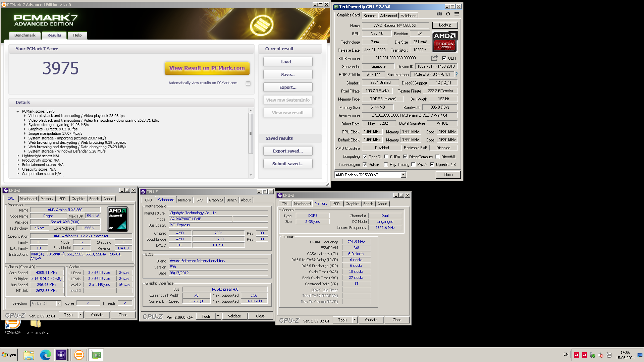Expand the Computation score node
Viewport: 644px width, 362px height.
pyautogui.click(x=18, y=174)
